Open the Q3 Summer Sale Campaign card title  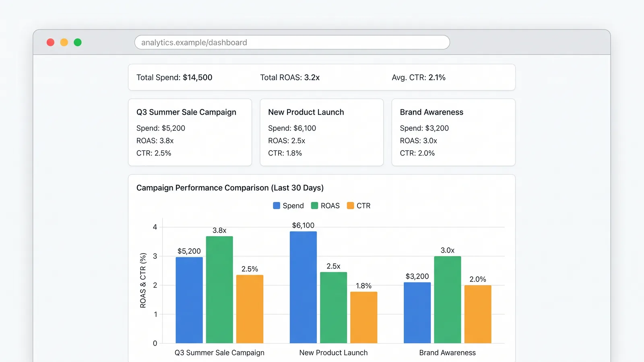186,112
